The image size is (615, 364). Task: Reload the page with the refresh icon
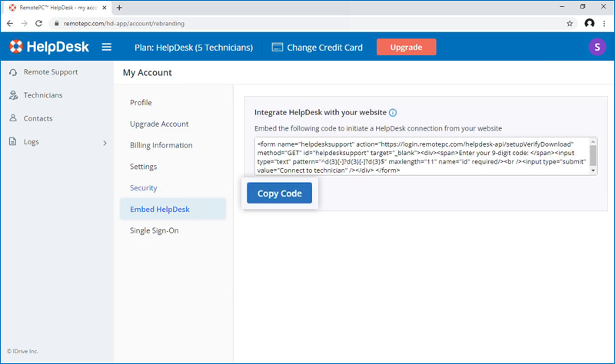tap(38, 24)
